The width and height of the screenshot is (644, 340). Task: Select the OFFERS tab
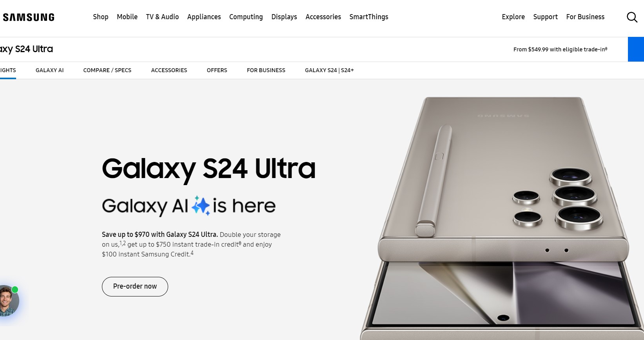pyautogui.click(x=217, y=70)
